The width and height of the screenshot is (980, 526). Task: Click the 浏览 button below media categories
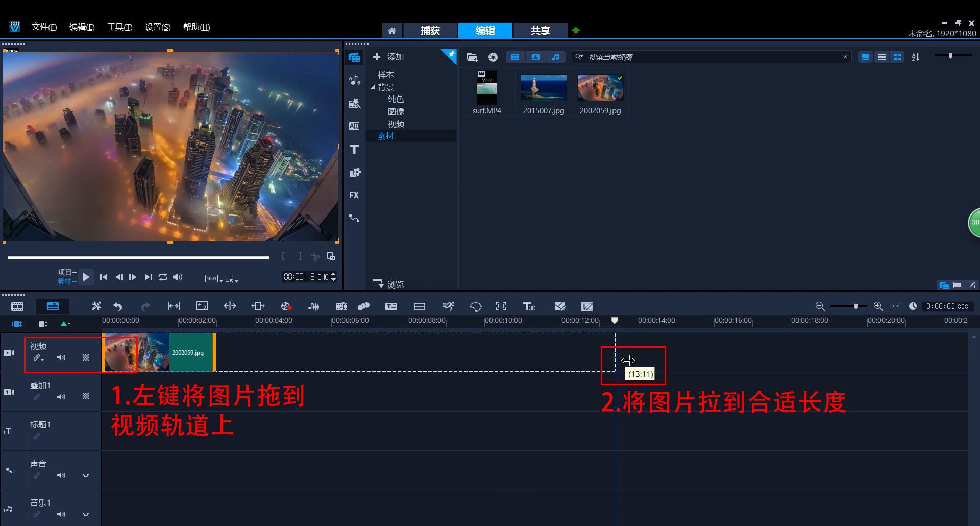[389, 284]
